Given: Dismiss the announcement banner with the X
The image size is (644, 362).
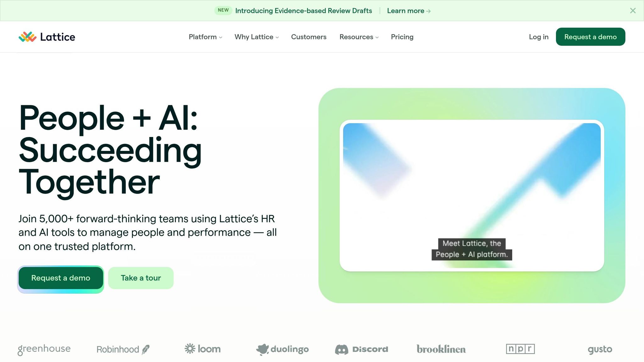Looking at the screenshot, I should point(633,11).
